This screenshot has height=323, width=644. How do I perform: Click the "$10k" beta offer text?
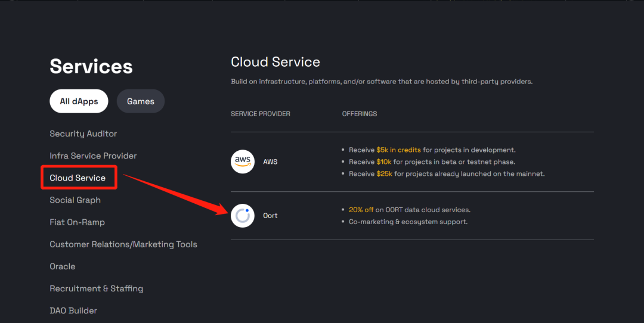click(x=384, y=162)
